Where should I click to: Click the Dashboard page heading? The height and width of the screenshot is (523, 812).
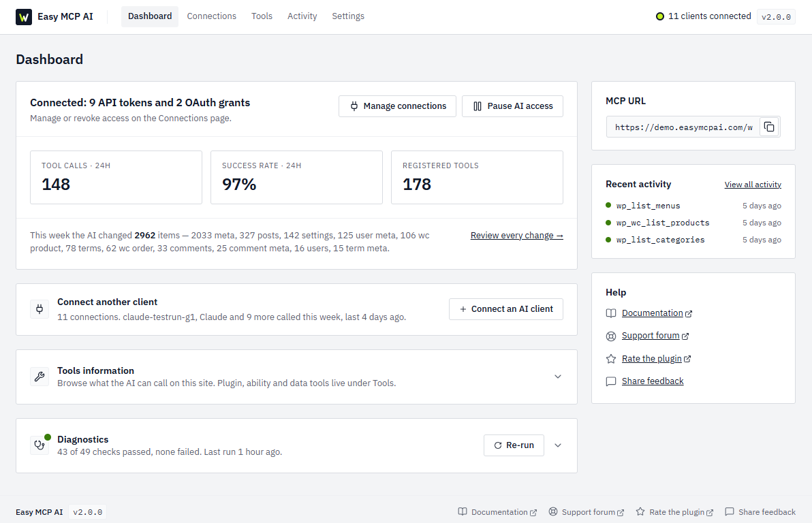[49, 59]
